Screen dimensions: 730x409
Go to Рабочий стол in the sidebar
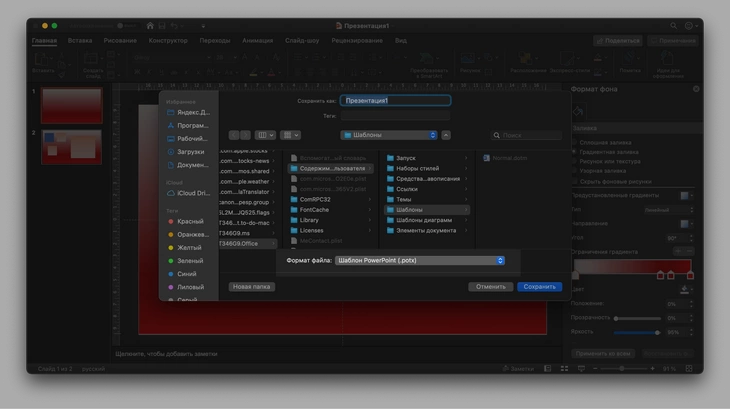pyautogui.click(x=189, y=138)
